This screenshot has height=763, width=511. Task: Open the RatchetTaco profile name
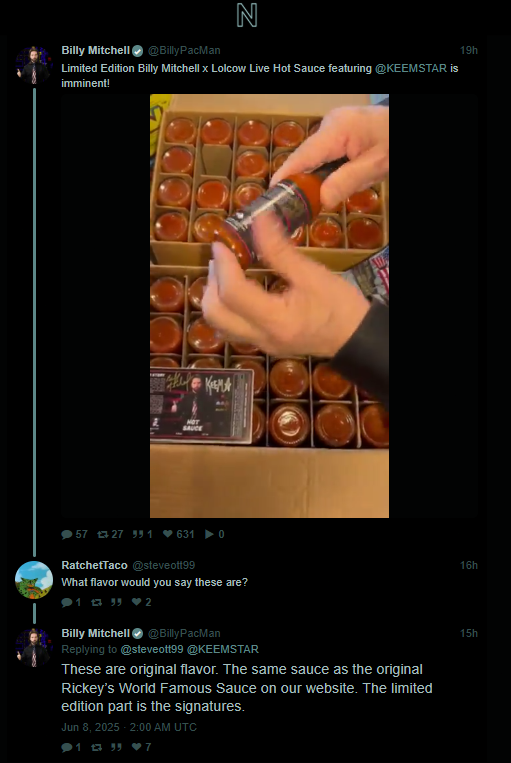[94, 565]
